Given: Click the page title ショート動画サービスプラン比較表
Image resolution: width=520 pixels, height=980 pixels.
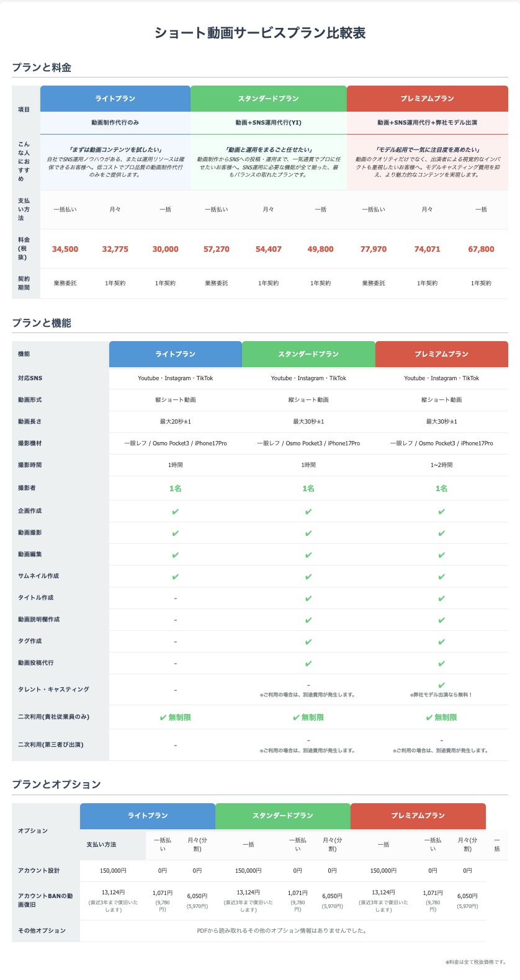Looking at the screenshot, I should pyautogui.click(x=260, y=33).
